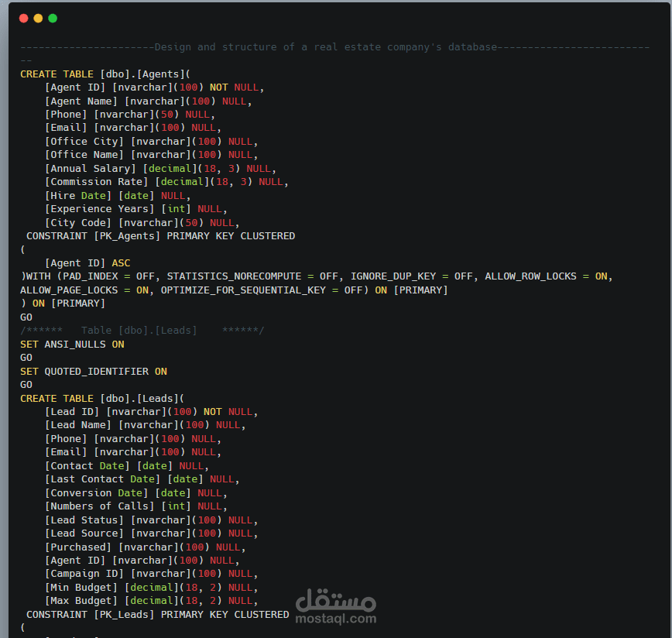Click the [Lead Status] column line
672x638 pixels.
click(x=151, y=520)
